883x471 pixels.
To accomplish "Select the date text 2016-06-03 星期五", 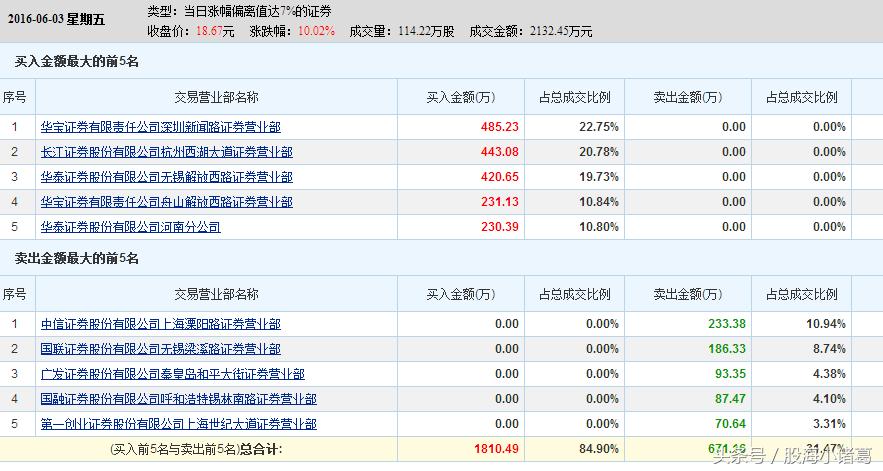I will 56,19.
